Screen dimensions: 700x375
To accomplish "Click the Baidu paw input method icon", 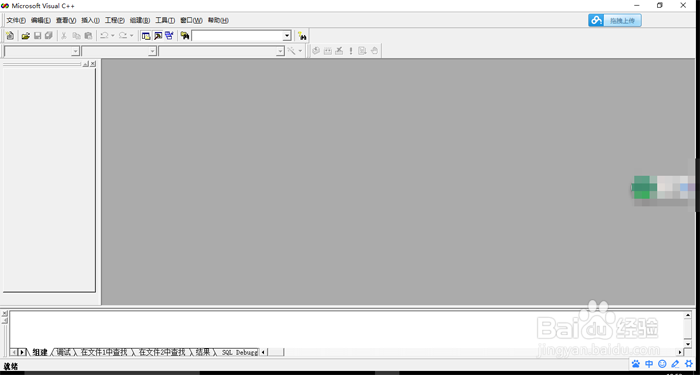I will (636, 364).
